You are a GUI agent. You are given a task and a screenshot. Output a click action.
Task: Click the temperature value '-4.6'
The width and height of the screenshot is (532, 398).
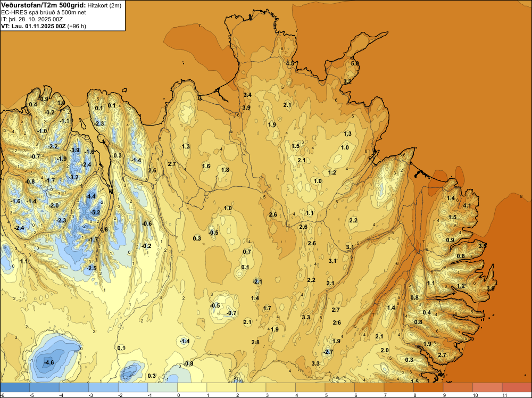coord(49,362)
